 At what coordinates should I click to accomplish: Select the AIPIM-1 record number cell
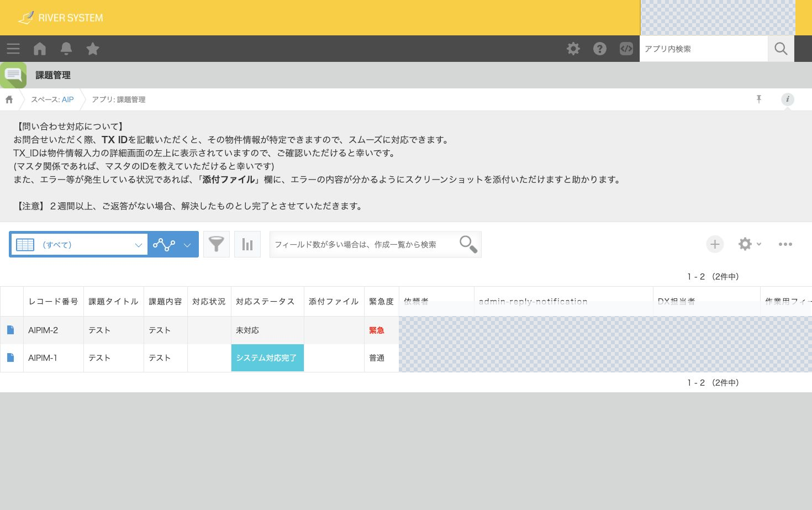point(54,358)
